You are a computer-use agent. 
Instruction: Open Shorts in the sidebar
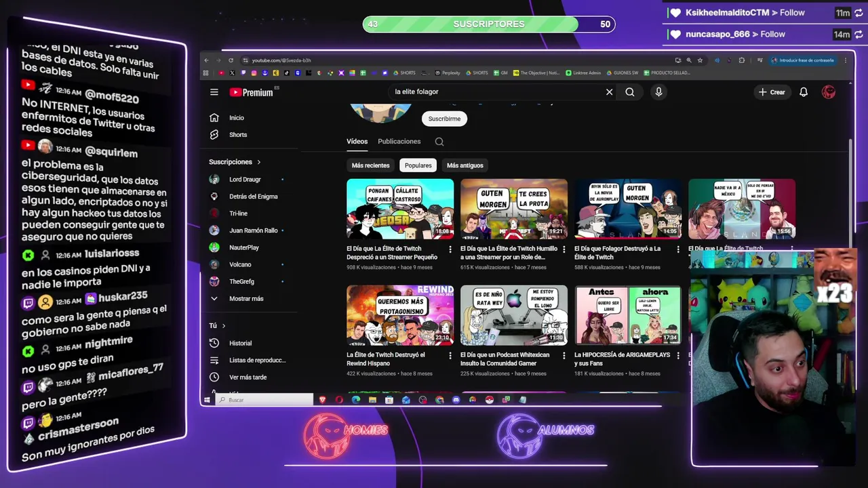coord(237,135)
